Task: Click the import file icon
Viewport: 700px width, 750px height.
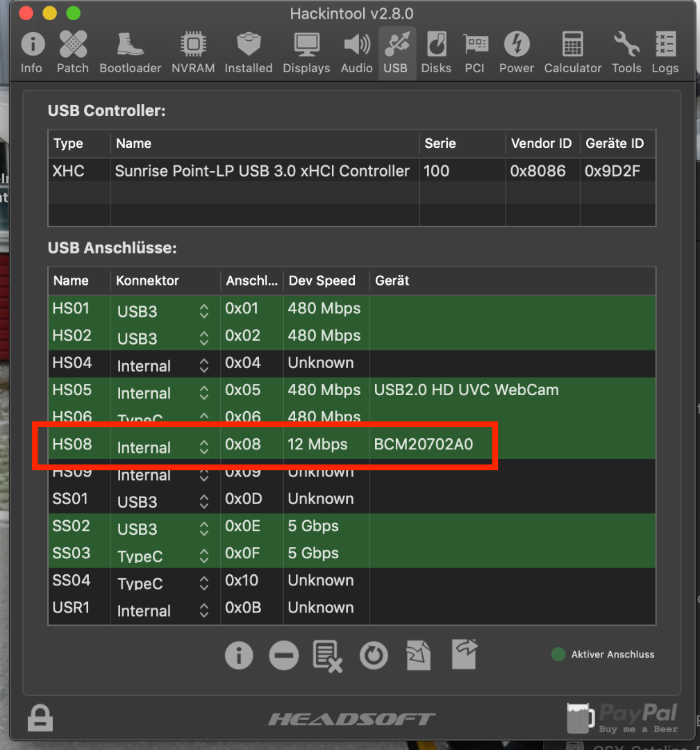Action: point(419,655)
